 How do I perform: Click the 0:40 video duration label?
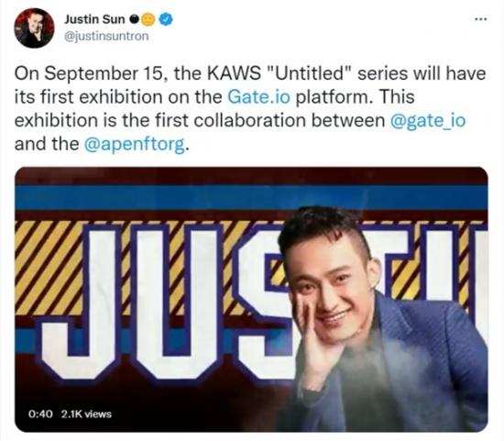pos(40,413)
